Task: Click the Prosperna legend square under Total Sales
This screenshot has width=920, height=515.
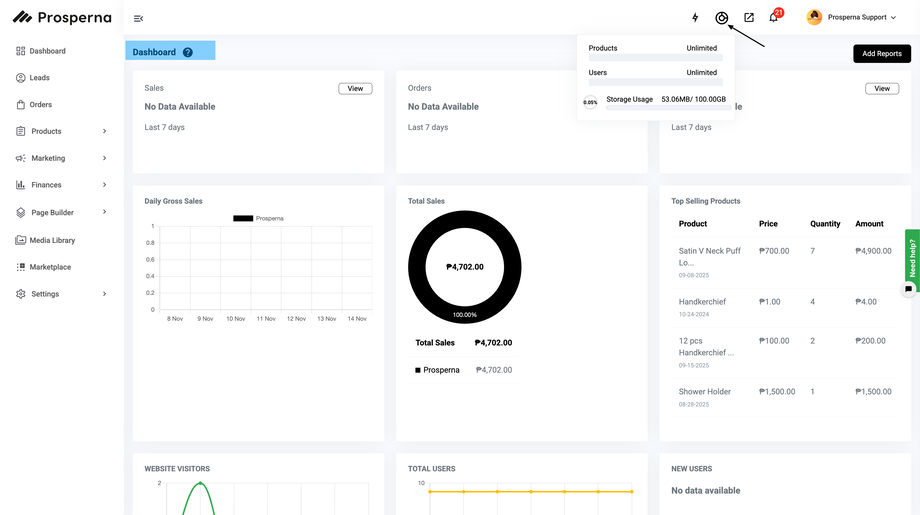Action: point(418,370)
